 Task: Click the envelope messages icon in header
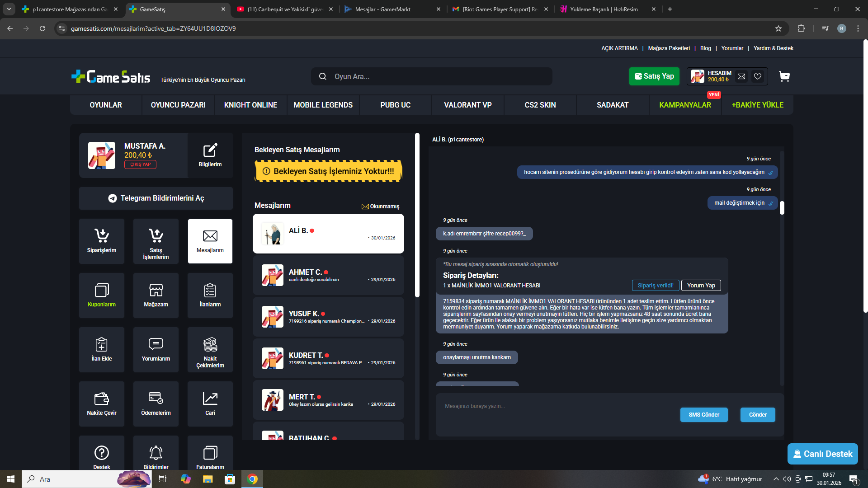(x=741, y=76)
